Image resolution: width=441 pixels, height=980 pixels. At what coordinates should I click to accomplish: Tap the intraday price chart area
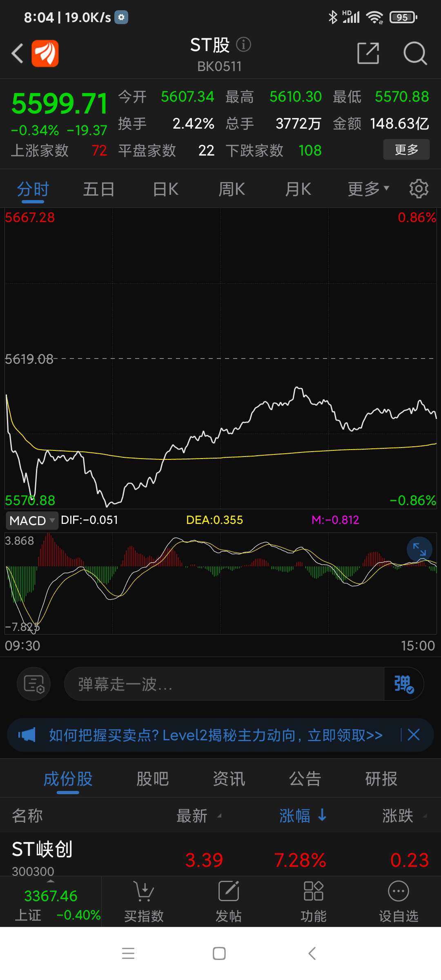pos(220,358)
